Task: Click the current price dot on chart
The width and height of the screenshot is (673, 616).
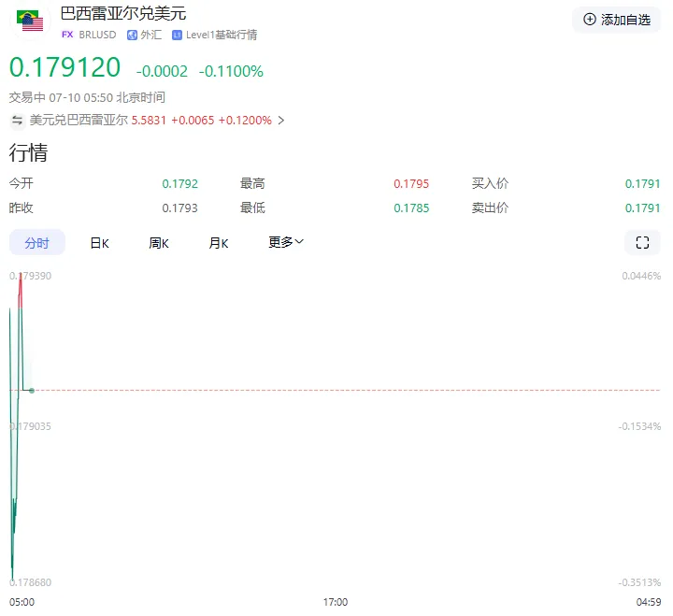Action: coord(32,390)
